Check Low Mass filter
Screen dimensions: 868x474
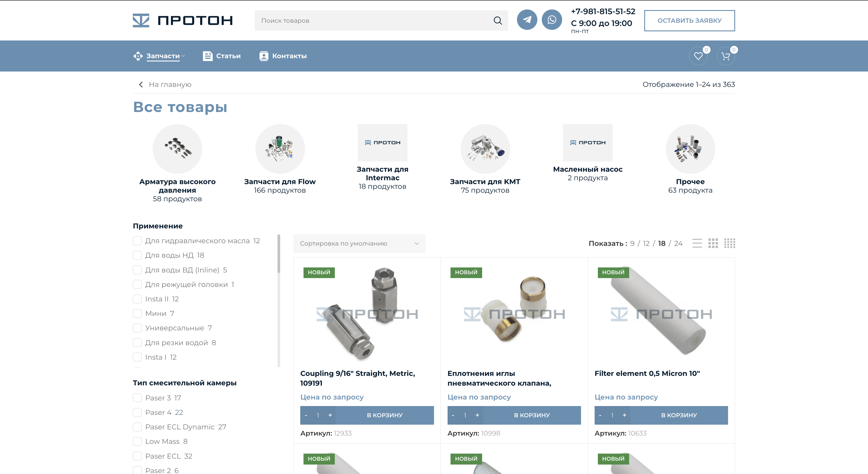click(137, 441)
